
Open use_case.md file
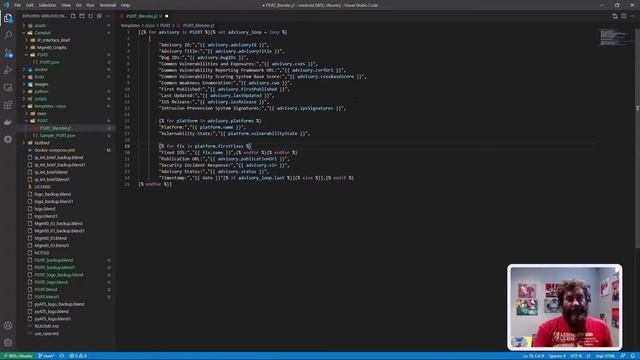click(x=47, y=334)
